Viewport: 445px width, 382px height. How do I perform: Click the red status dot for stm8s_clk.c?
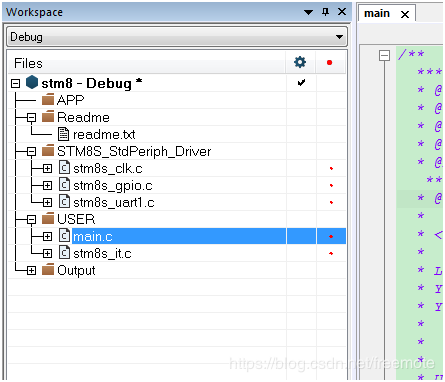[331, 168]
